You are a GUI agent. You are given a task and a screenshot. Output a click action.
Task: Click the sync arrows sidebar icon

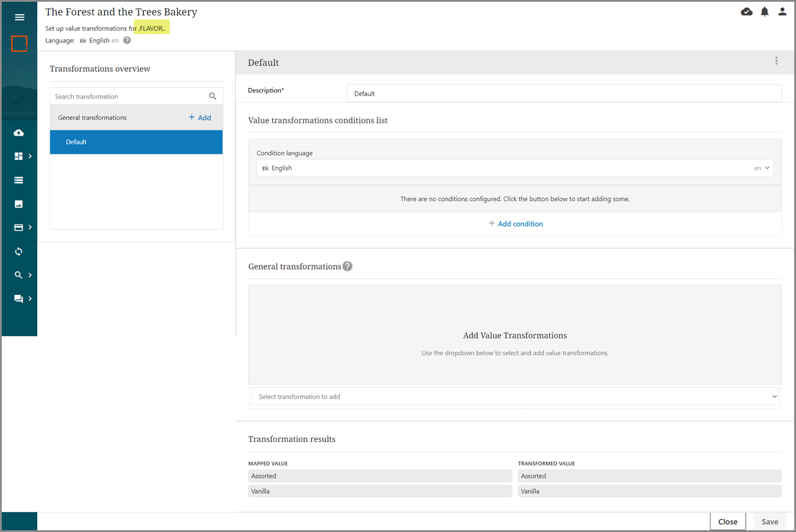19,252
